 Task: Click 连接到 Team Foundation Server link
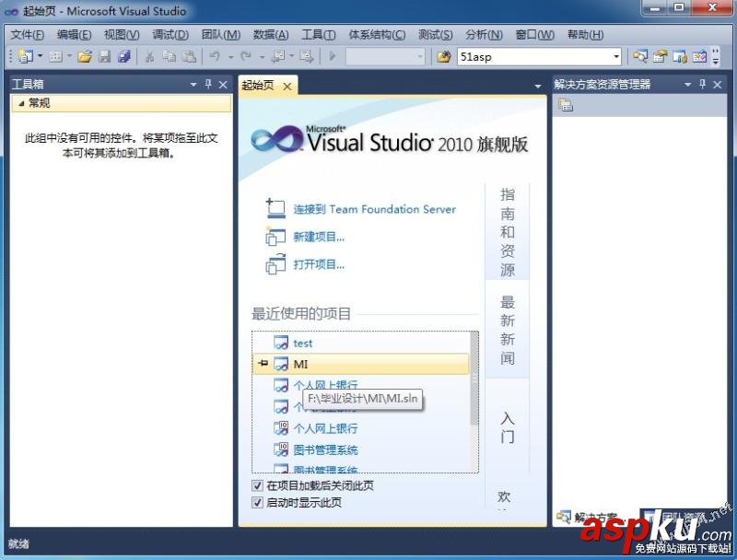tap(375, 209)
